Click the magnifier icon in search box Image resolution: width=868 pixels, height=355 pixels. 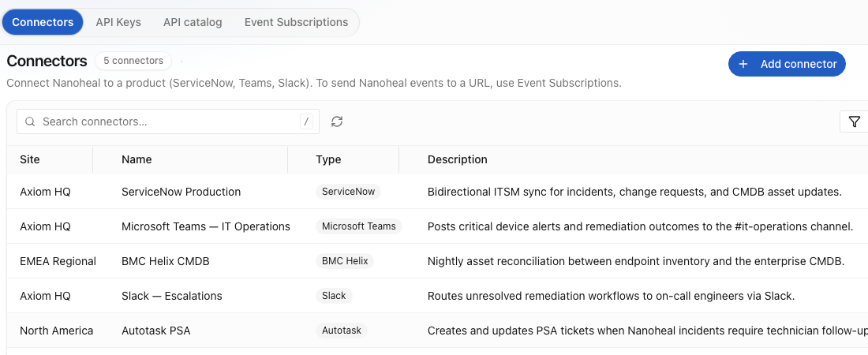coord(30,121)
